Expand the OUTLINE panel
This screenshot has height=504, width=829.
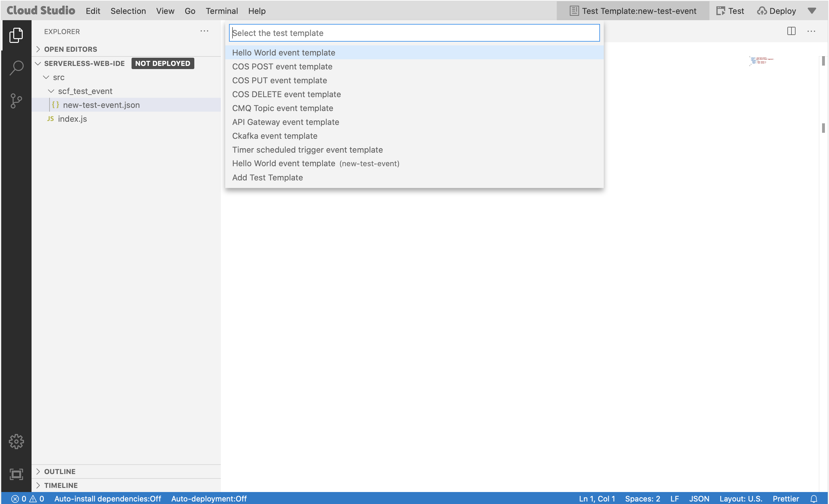click(60, 472)
